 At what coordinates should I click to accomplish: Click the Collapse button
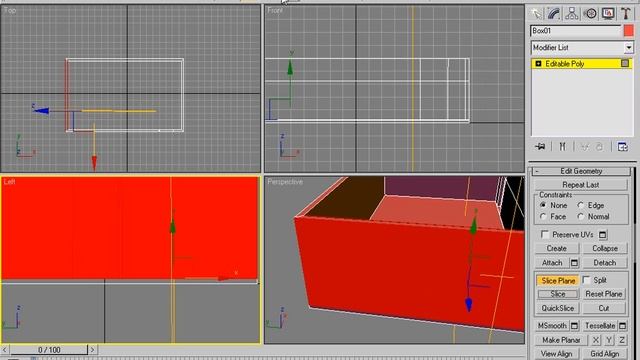[x=604, y=248]
